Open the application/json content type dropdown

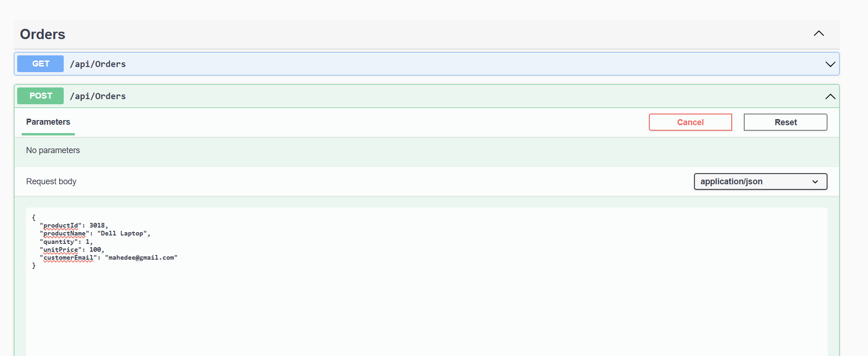tap(760, 181)
